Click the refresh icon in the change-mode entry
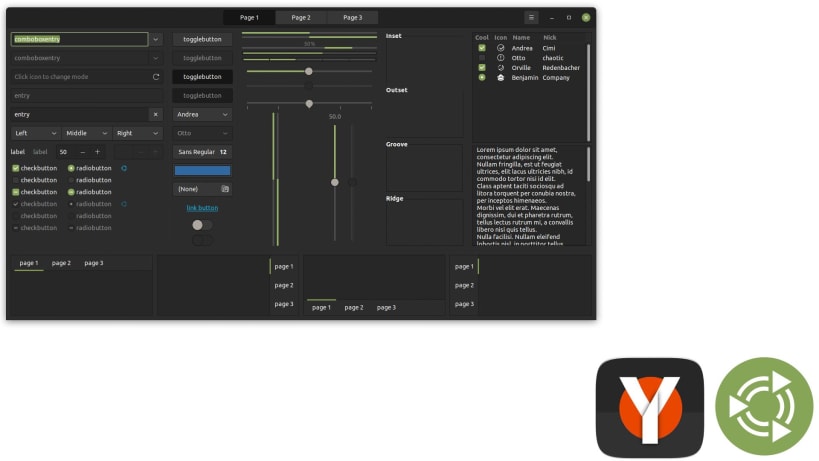The width and height of the screenshot is (819, 461). pos(156,77)
